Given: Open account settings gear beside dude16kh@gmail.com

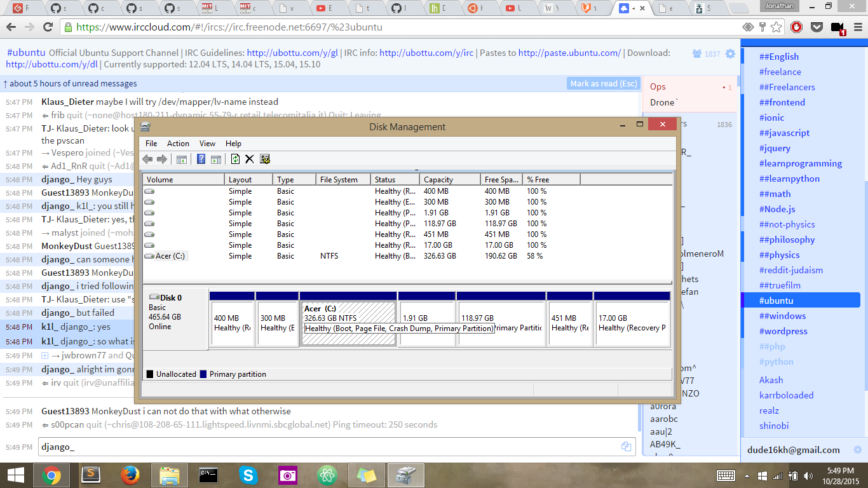Looking at the screenshot, I should pyautogui.click(x=857, y=450).
